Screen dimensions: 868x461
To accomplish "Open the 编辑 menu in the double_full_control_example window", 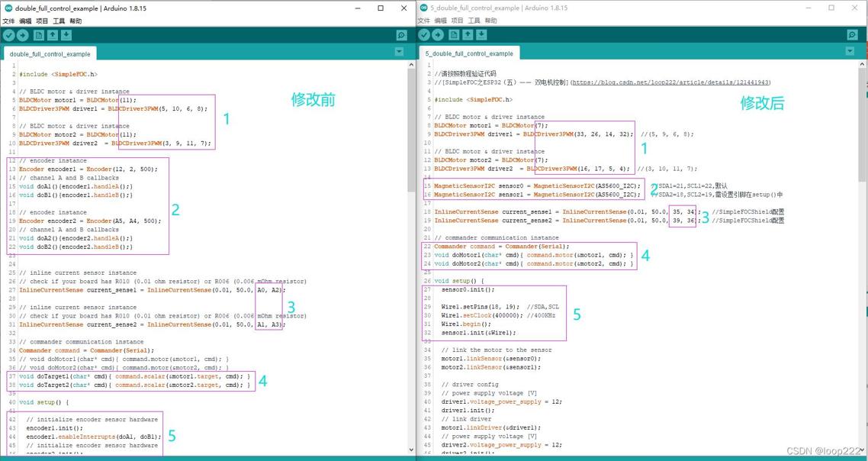I will 25,21.
